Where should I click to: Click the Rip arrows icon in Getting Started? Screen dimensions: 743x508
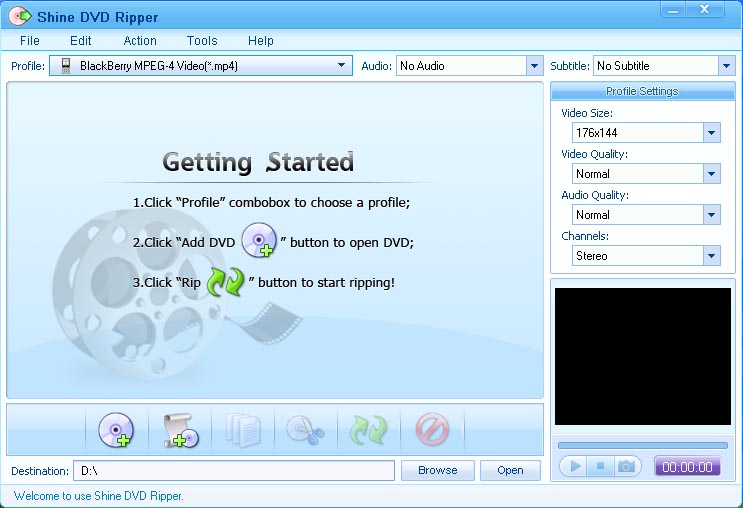[x=226, y=282]
